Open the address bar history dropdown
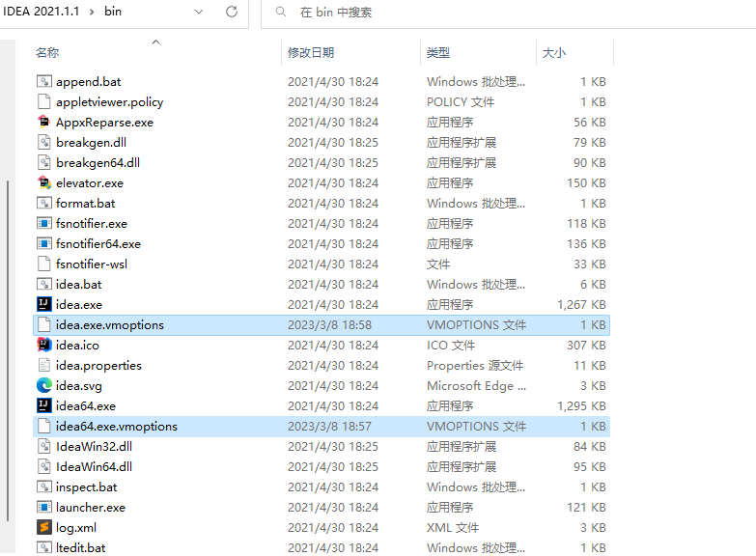Viewport: 756px width, 556px height. tap(199, 12)
